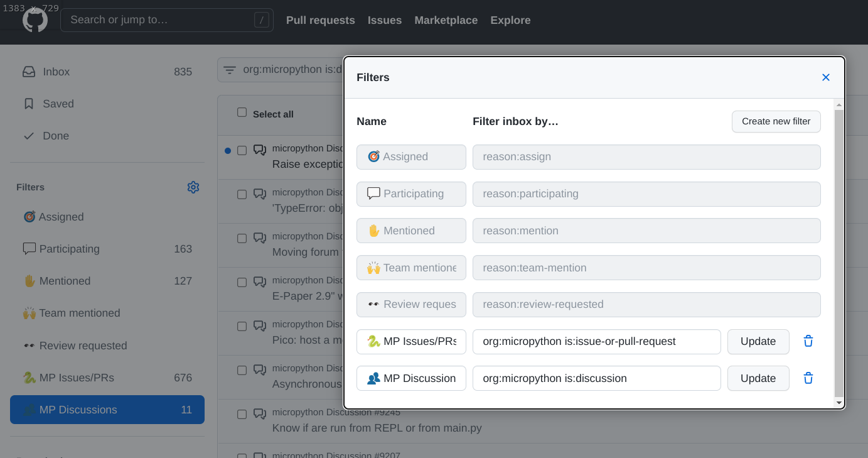
Task: Toggle the Select all checkbox
Action: [242, 112]
